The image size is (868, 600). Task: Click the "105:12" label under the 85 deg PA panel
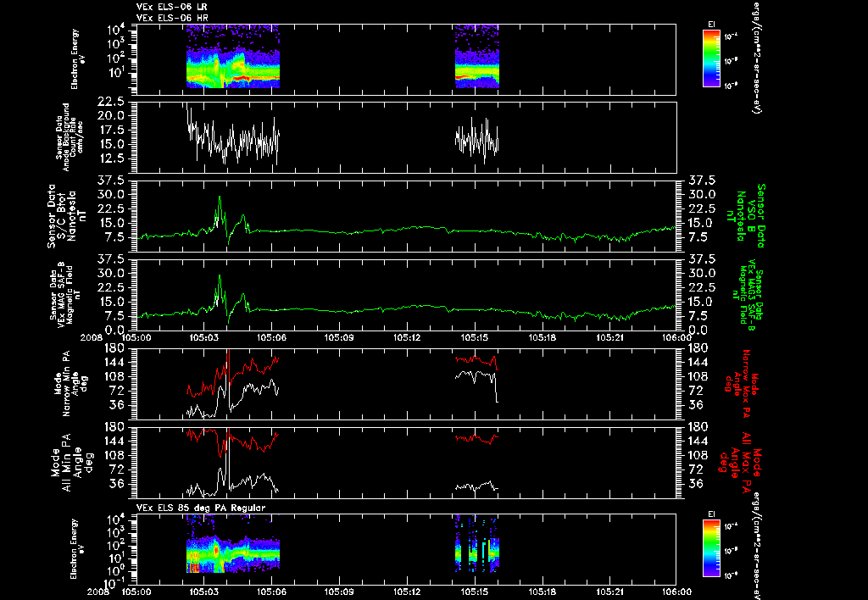pos(407,592)
